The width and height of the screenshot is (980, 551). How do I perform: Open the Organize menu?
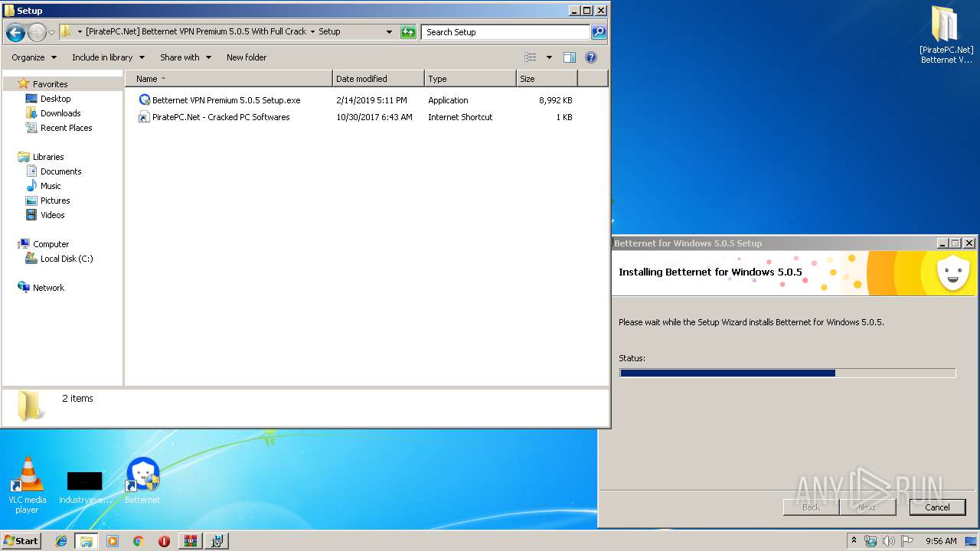[34, 57]
